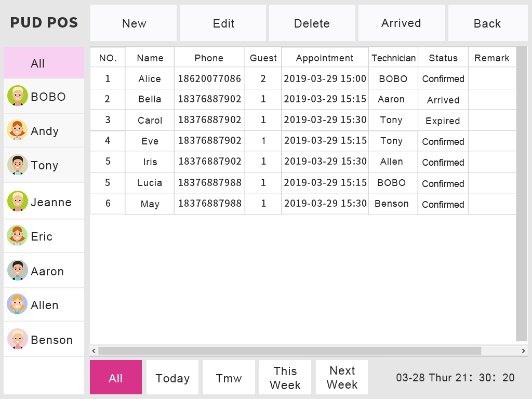Select the All technicians filter
532x399 pixels.
[x=44, y=63]
